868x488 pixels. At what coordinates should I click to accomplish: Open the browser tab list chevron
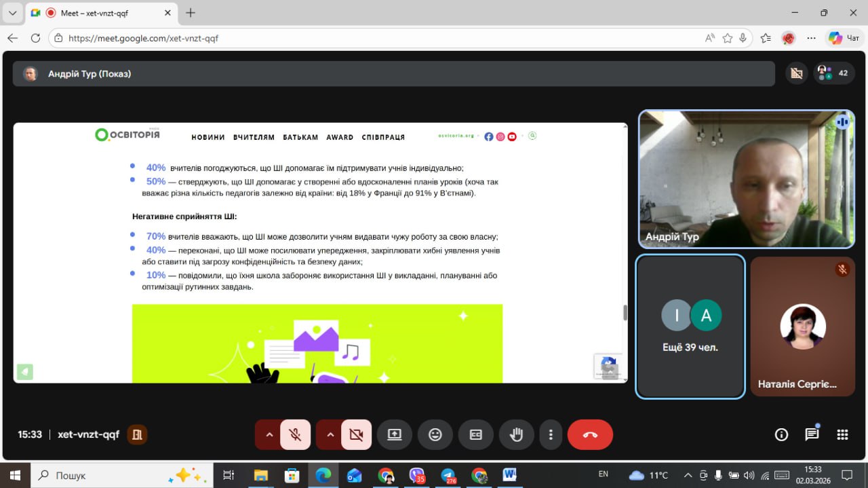[x=12, y=13]
